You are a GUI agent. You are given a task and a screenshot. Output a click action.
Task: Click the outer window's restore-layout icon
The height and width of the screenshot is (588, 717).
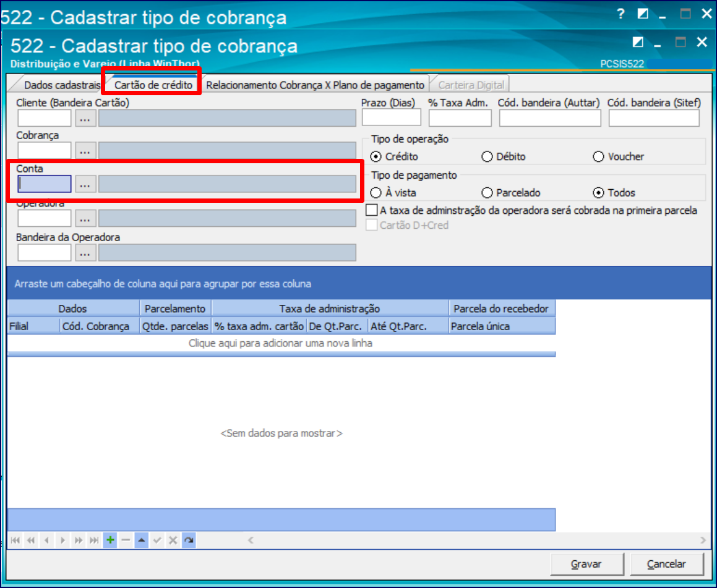coord(643,14)
